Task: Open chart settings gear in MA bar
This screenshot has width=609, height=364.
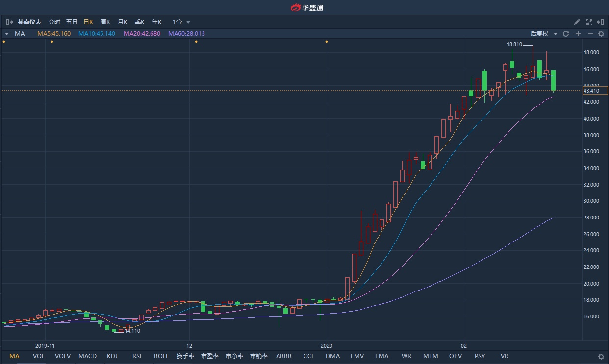Action: [x=601, y=34]
